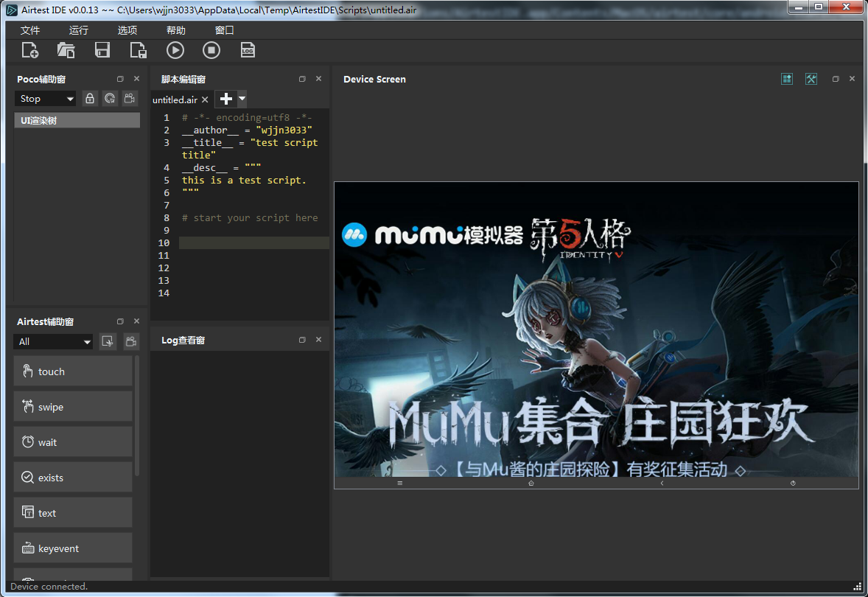
Task: Close the Airtest辅助窗 panel
Action: tap(137, 321)
